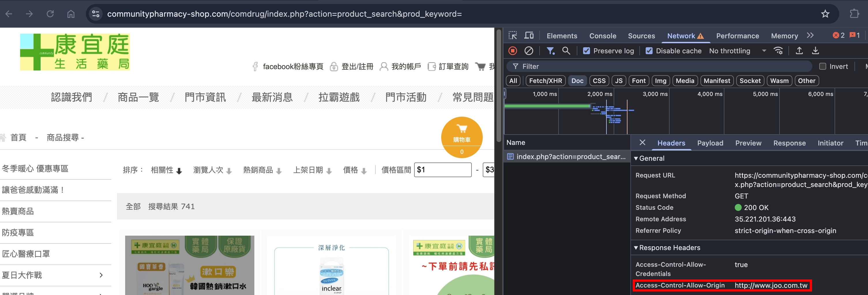The height and width of the screenshot is (295, 868).
Task: Show more DevTools tabs chevron
Action: [x=810, y=35]
